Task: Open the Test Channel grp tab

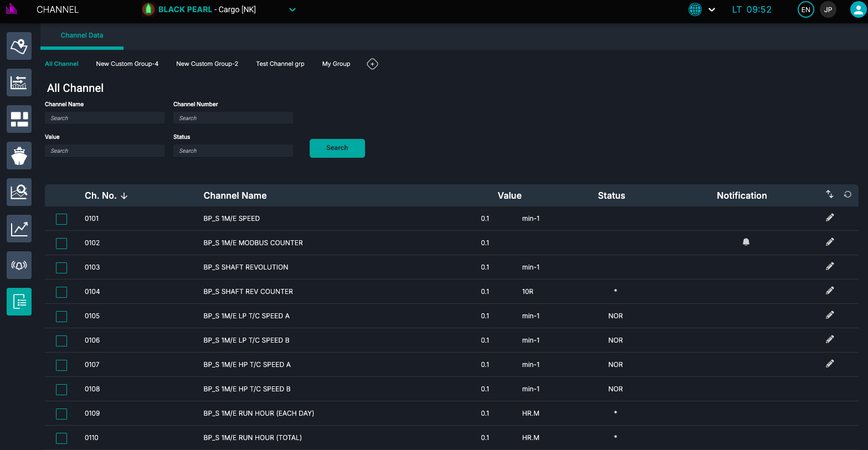Action: (280, 64)
